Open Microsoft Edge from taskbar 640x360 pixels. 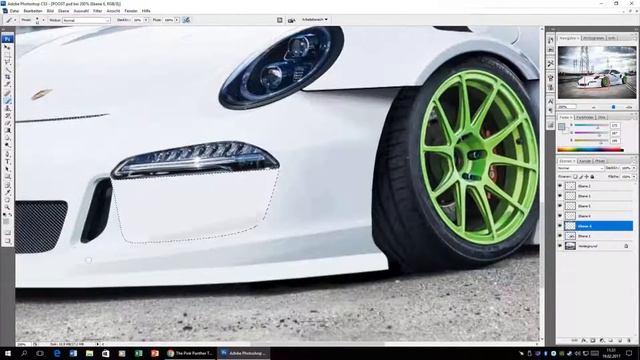tap(57, 353)
